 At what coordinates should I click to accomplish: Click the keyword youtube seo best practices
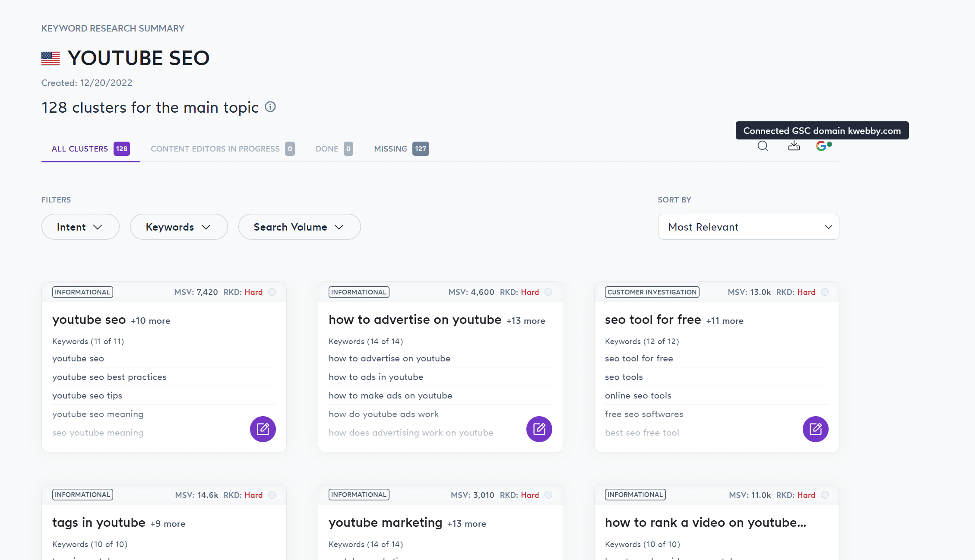(109, 377)
